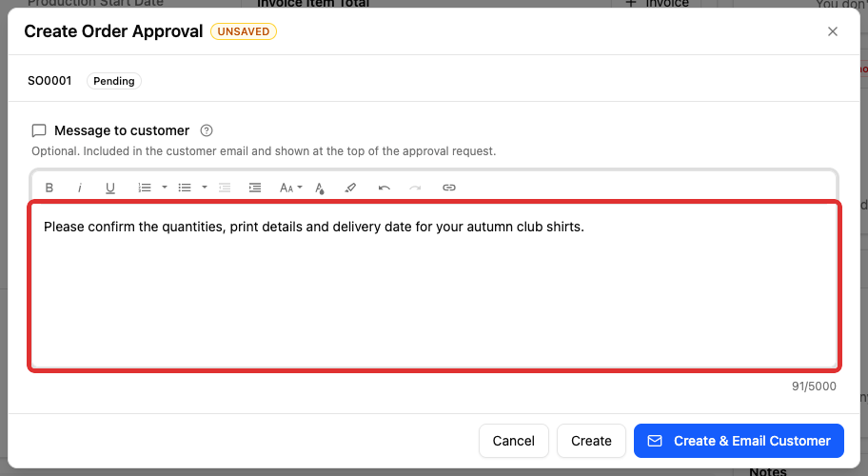Click the Create Order Approval title
The width and height of the screenshot is (868, 476).
point(113,31)
